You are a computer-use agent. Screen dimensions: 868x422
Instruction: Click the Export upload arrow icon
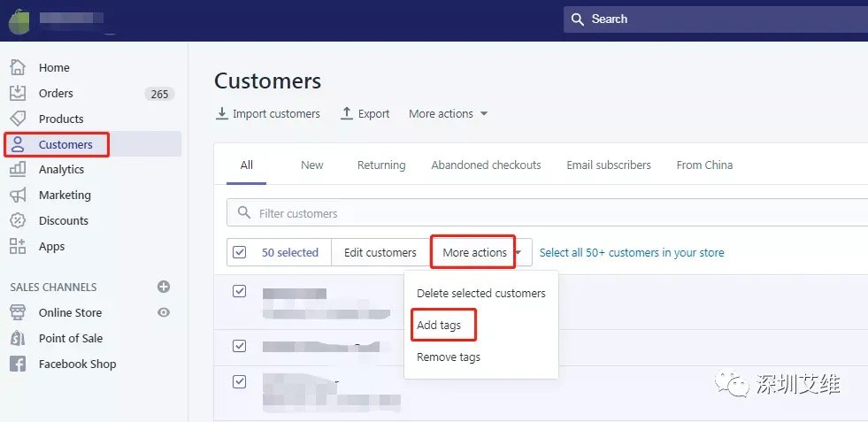(x=347, y=113)
